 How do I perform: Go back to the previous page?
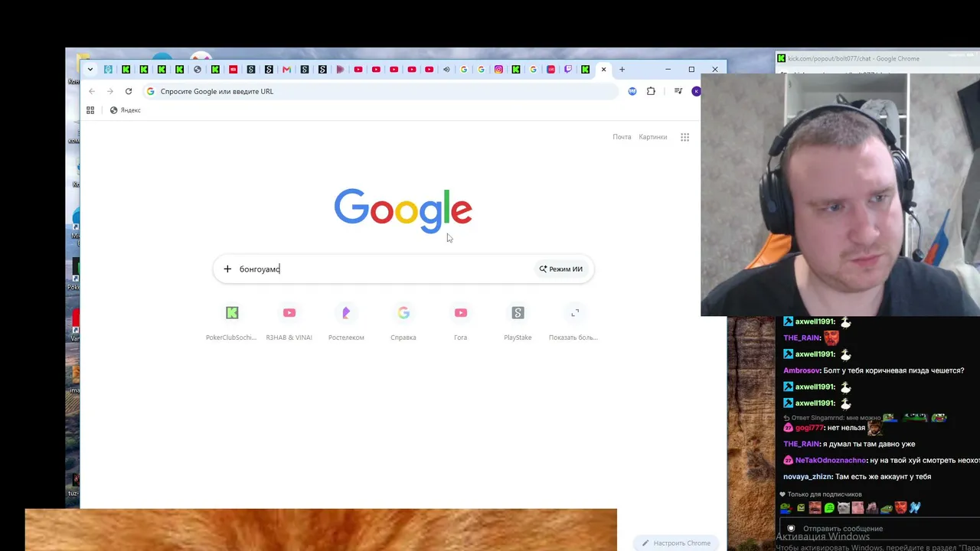tap(92, 91)
